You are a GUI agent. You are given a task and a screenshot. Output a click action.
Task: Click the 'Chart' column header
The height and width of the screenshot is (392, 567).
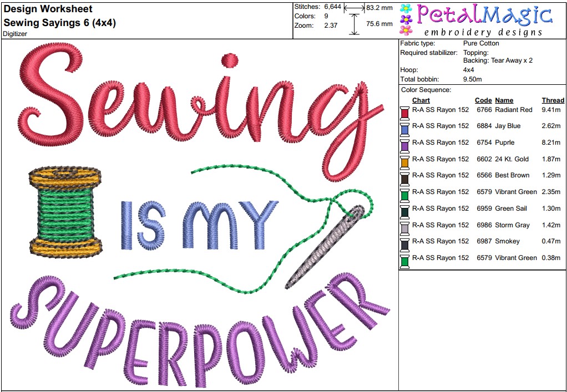tap(421, 100)
